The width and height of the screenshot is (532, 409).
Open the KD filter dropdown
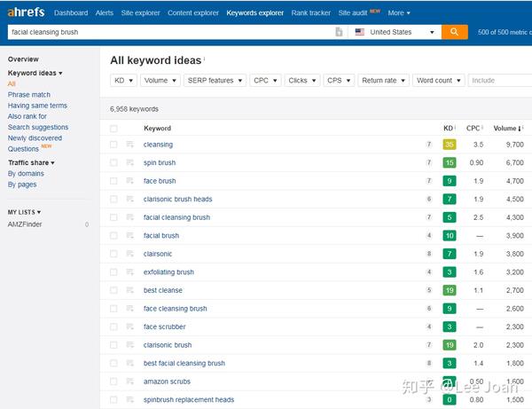click(123, 81)
